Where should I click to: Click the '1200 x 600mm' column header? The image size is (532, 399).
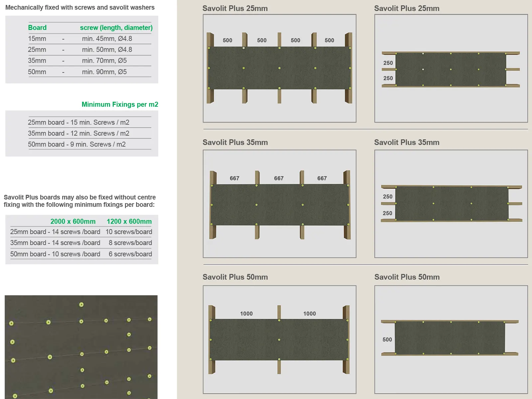[129, 221]
